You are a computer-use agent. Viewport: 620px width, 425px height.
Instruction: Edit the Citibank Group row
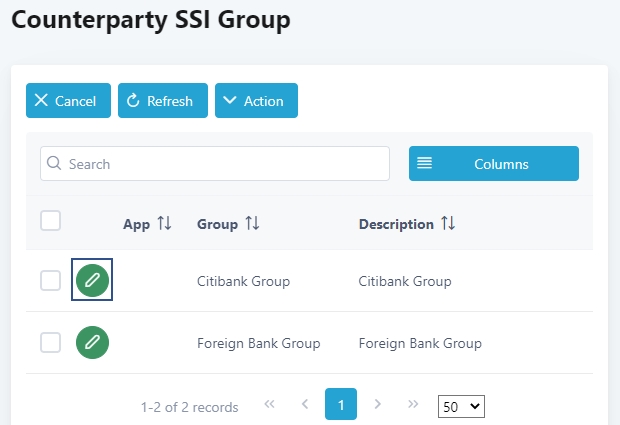point(92,280)
